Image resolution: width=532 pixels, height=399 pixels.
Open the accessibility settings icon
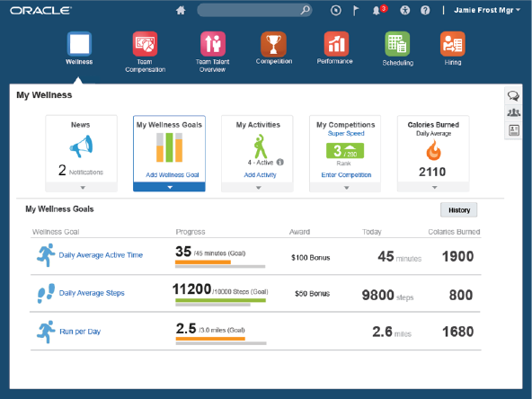point(404,11)
